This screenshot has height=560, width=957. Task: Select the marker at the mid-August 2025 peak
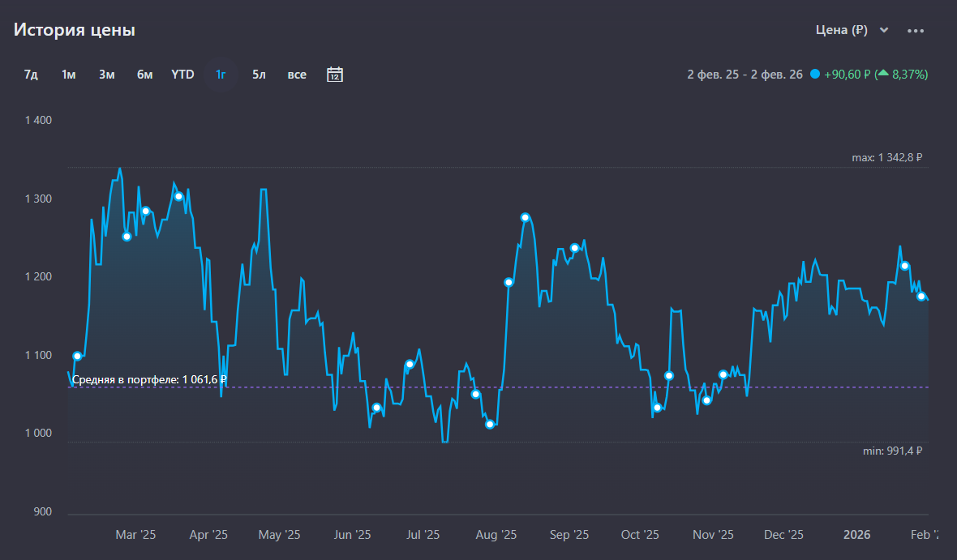[525, 217]
